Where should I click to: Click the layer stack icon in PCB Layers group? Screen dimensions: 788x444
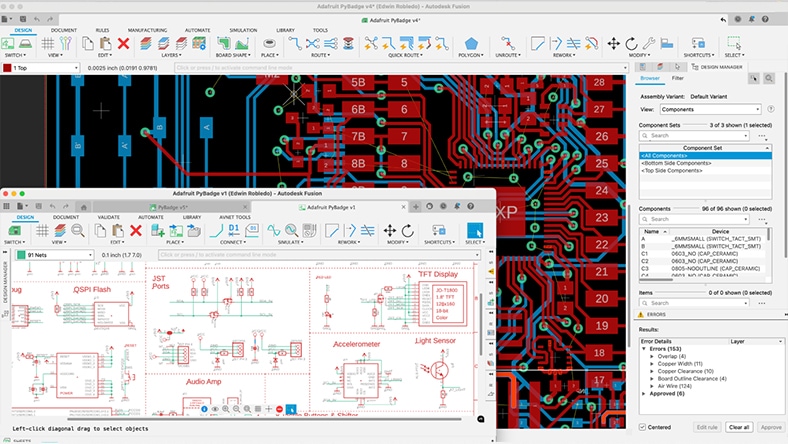click(x=145, y=44)
